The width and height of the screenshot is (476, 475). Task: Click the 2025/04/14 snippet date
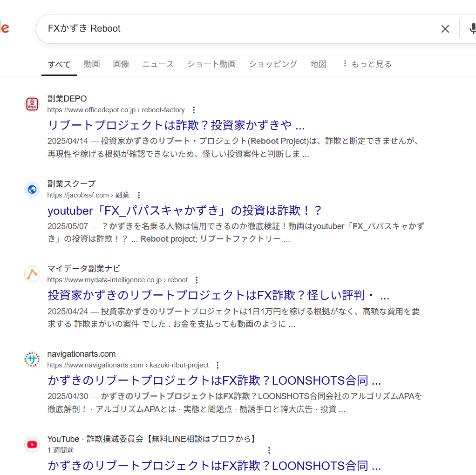68,141
